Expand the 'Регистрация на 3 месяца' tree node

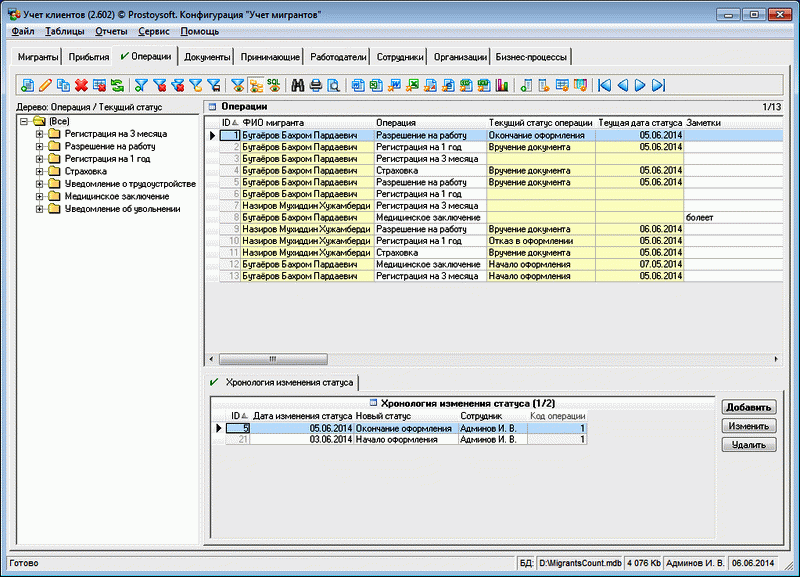click(x=39, y=133)
